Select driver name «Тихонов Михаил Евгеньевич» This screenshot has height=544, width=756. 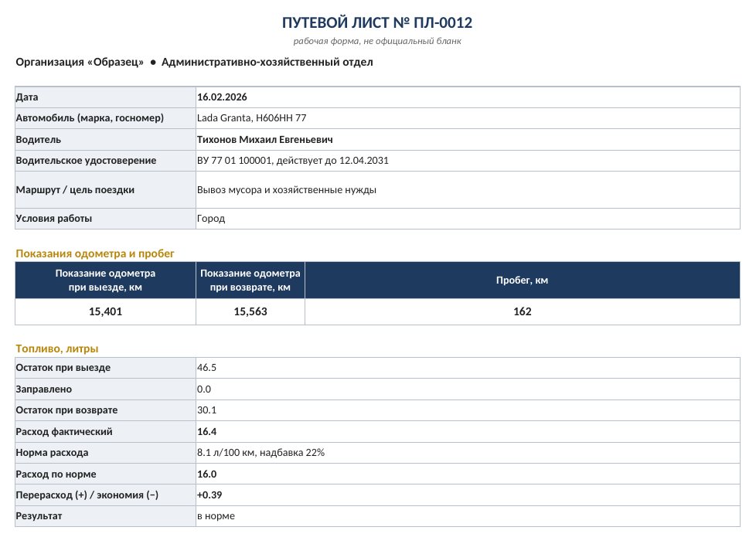264,140
